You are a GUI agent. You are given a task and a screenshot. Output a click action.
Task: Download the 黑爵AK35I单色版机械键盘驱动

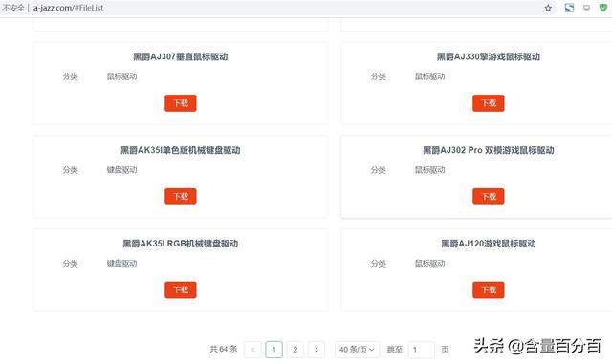point(181,196)
